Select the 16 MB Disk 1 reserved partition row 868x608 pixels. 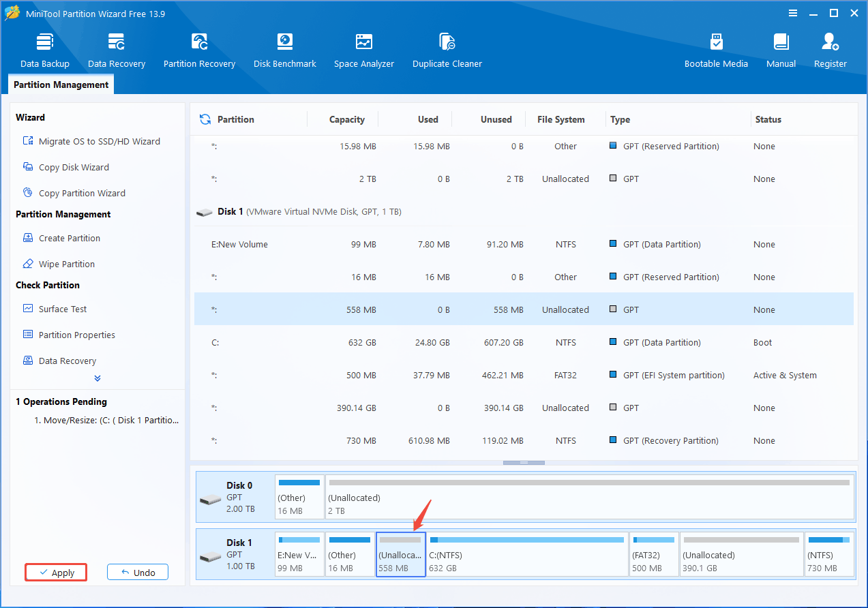pos(524,277)
